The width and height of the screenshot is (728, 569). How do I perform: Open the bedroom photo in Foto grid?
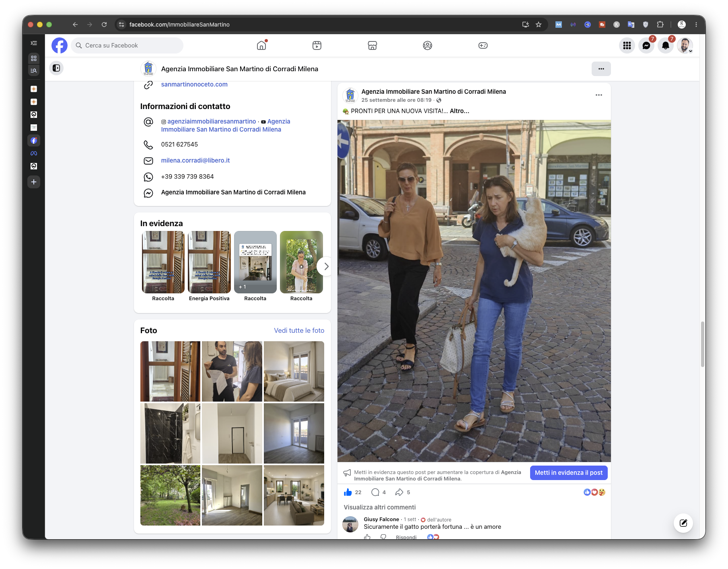coord(294,371)
